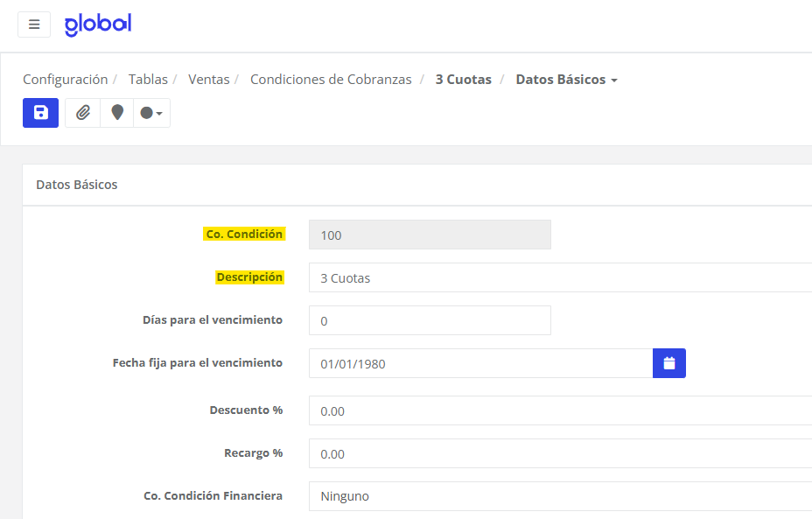Image resolution: width=812 pixels, height=519 pixels.
Task: Open attachments via the paperclip icon
Action: click(x=83, y=113)
